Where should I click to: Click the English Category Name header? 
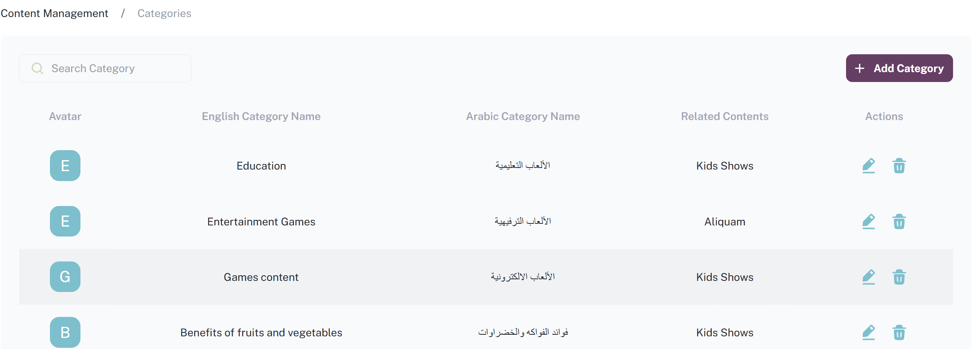(261, 116)
